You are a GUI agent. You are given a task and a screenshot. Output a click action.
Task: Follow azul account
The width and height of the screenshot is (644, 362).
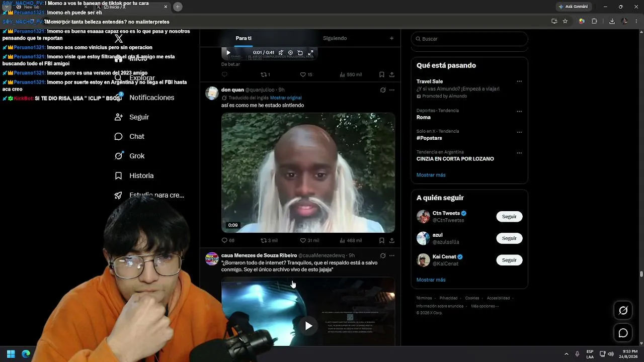(x=509, y=238)
